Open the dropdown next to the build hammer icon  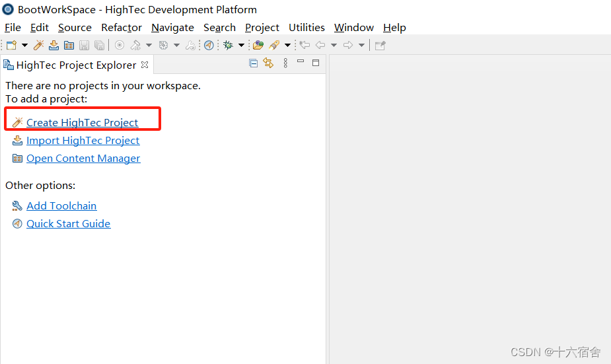(x=149, y=45)
